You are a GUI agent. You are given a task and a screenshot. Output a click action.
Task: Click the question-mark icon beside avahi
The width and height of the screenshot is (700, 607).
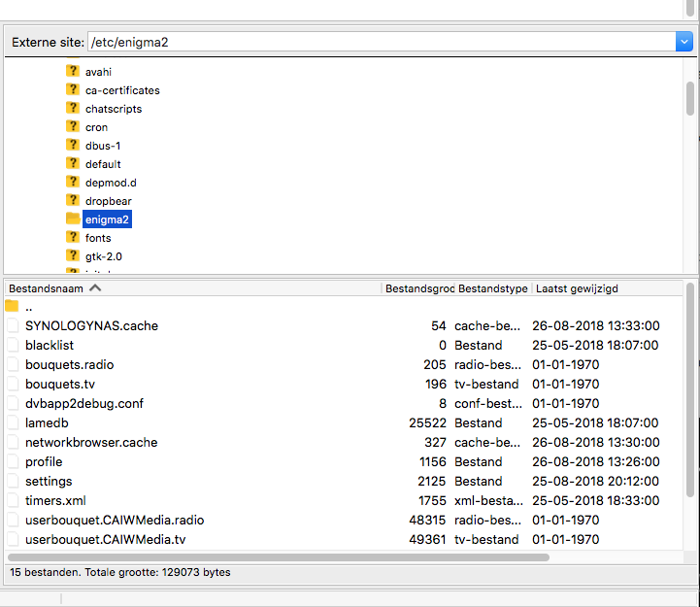[73, 72]
